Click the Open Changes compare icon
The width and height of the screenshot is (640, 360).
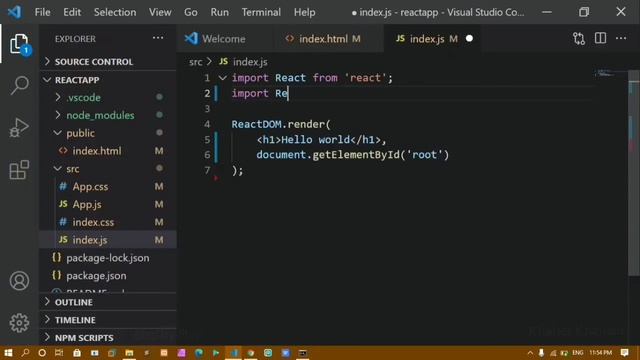pyautogui.click(x=578, y=38)
